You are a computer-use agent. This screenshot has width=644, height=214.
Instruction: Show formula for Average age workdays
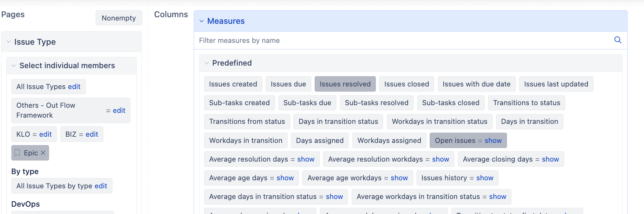[399, 178]
